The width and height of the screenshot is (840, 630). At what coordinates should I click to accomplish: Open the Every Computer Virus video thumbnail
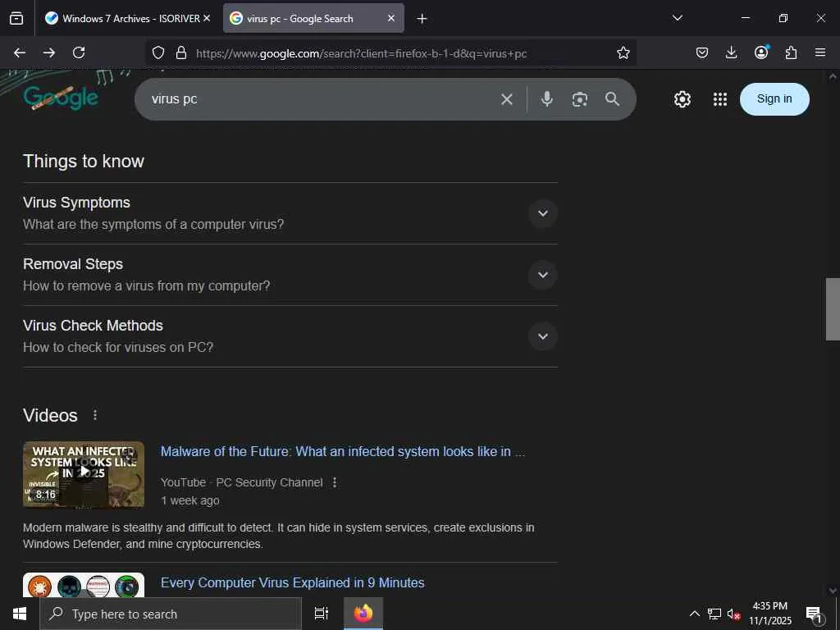[84, 585]
